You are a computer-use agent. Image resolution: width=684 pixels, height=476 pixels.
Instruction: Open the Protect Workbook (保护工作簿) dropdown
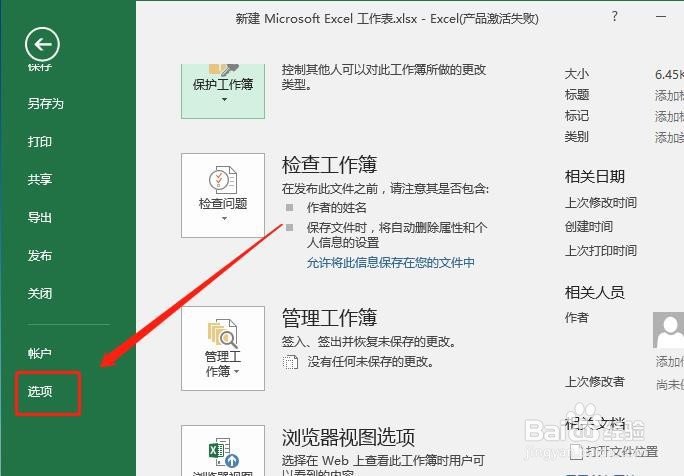223,91
